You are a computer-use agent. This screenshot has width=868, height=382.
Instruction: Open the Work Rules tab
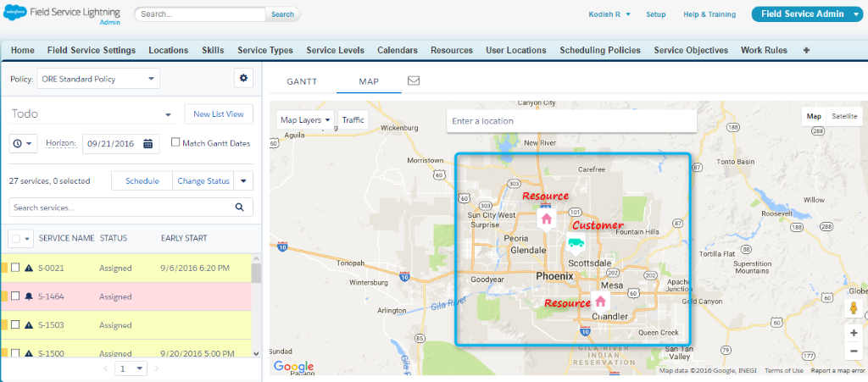point(764,50)
